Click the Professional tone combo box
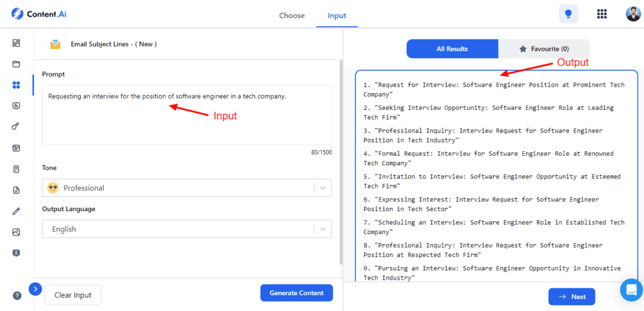Screen dimensions: 644x311 (x=187, y=188)
